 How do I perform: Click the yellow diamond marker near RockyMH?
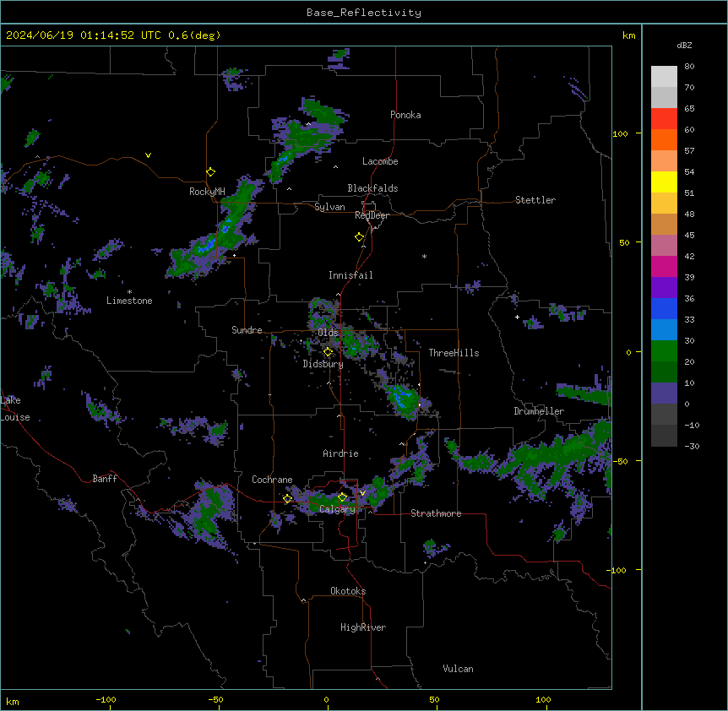(x=210, y=172)
